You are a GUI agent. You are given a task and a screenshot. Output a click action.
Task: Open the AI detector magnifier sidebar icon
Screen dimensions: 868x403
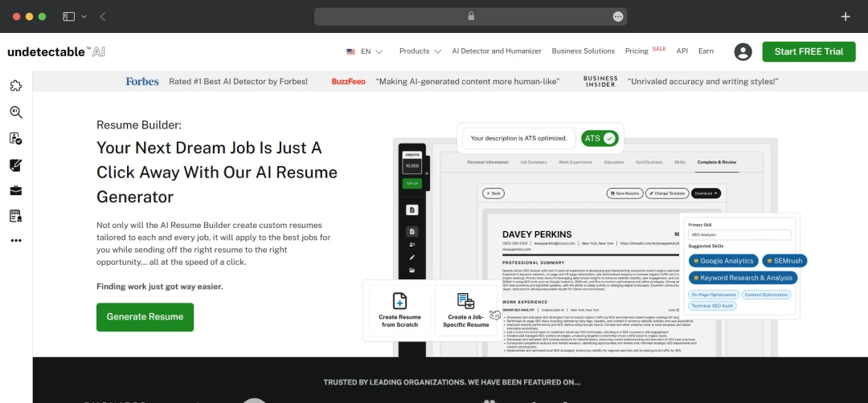coord(16,112)
